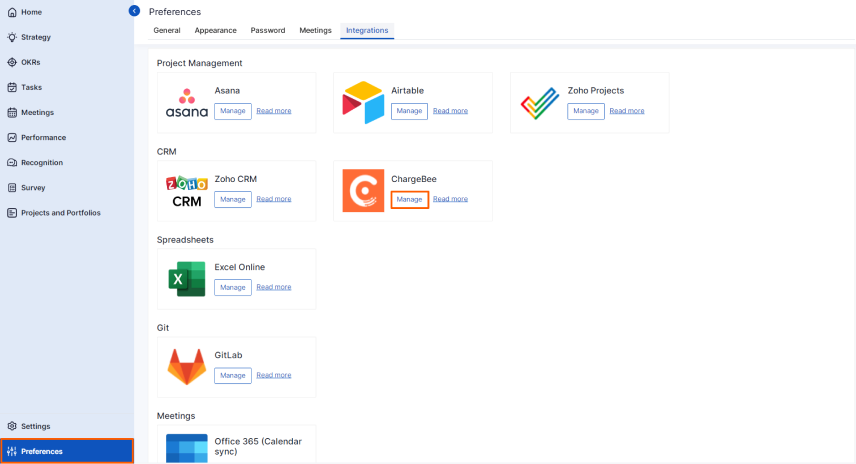Click the Zoho CRM logo
Viewport: 856px width, 464px height.
coord(187,191)
